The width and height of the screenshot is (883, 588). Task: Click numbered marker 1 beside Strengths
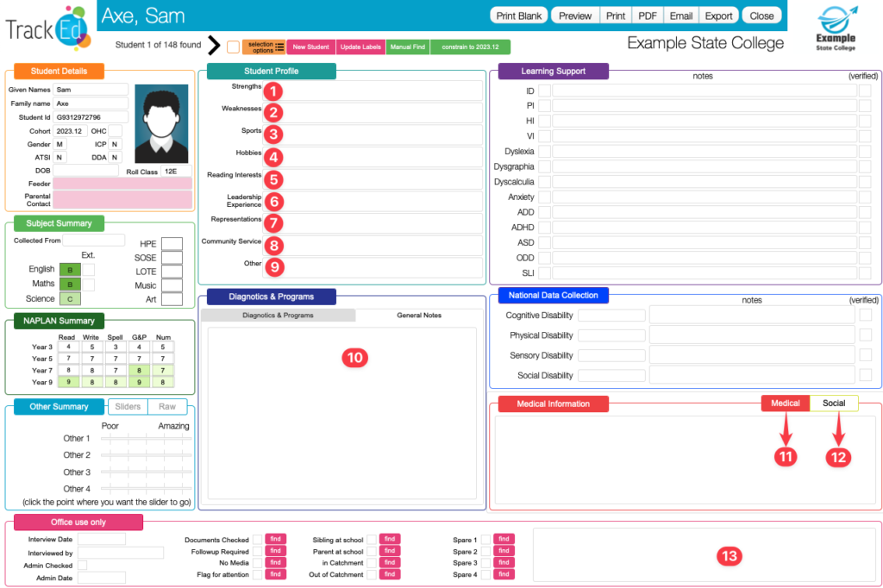(273, 91)
